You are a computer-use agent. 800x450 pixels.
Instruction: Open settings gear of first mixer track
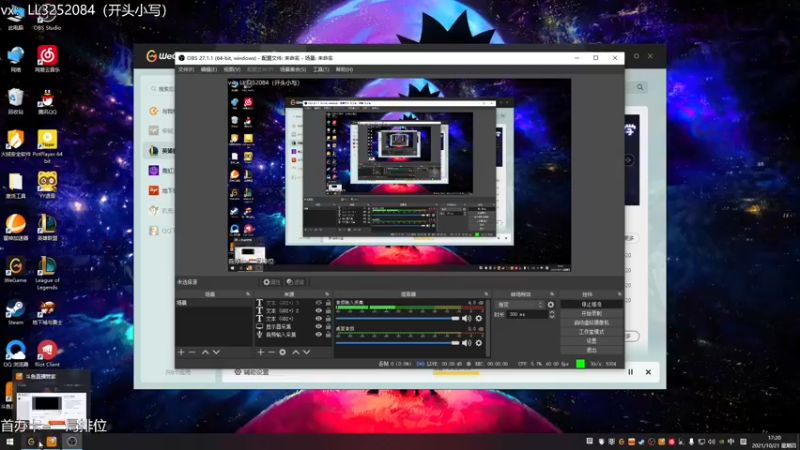coord(479,318)
